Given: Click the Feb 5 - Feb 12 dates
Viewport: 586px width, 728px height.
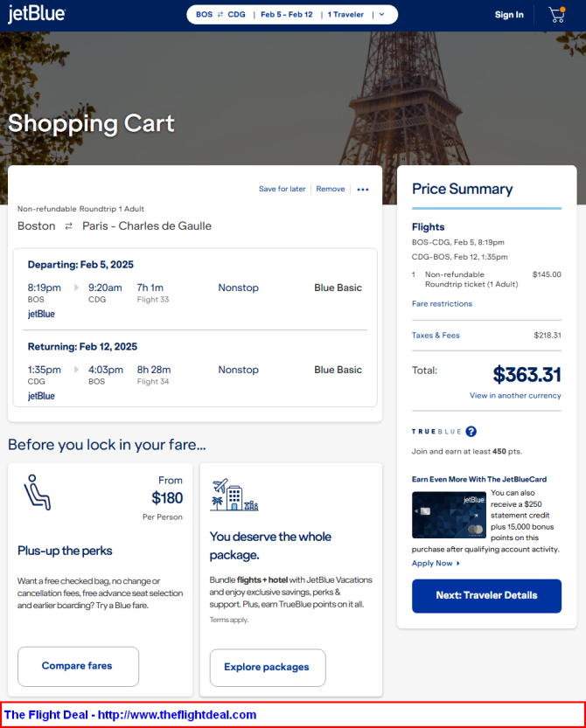Looking at the screenshot, I should tap(287, 14).
